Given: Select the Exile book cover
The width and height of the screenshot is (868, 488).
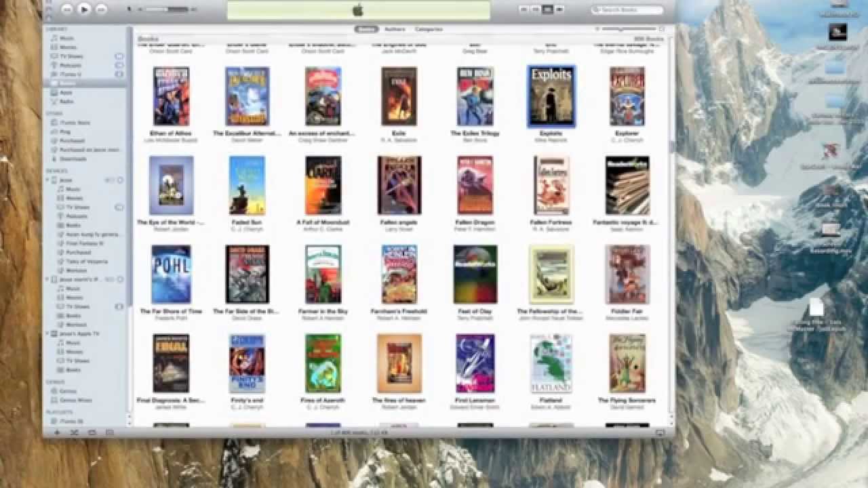Looking at the screenshot, I should click(399, 96).
